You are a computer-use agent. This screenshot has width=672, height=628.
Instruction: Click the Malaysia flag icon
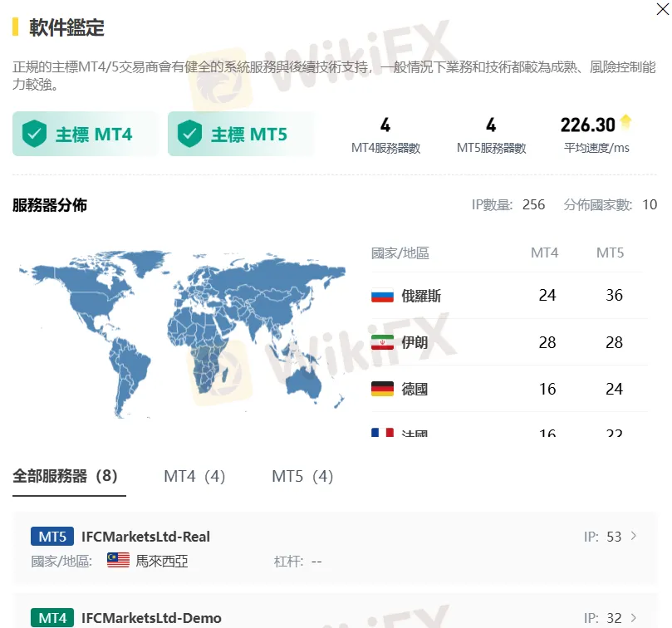118,560
